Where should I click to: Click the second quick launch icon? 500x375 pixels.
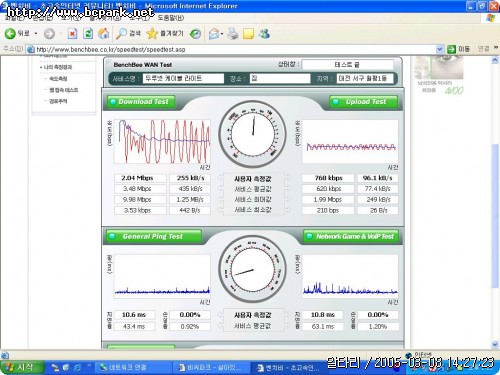coord(66,367)
